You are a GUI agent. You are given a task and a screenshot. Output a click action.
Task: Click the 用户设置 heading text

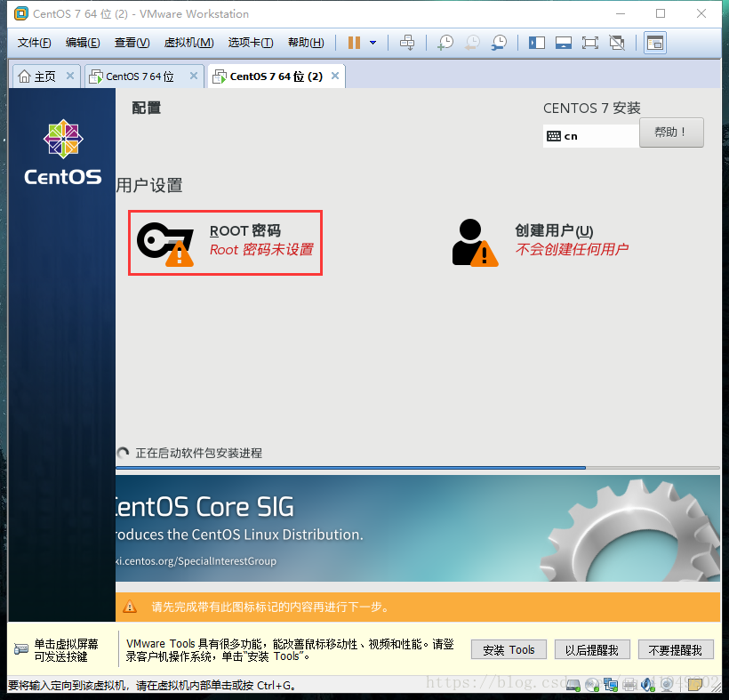tap(148, 185)
